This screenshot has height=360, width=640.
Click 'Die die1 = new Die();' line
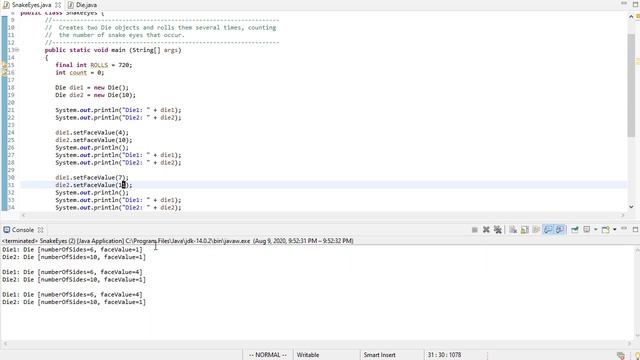[92, 87]
